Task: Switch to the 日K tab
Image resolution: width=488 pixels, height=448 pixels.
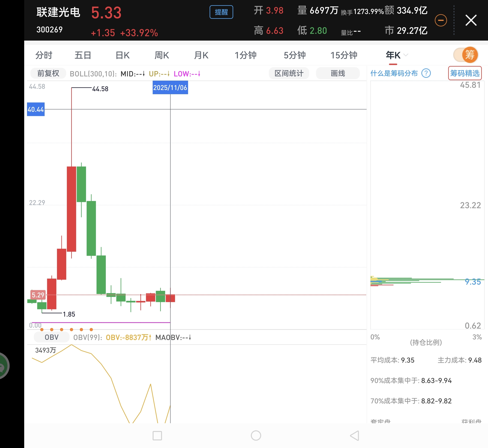Action: (x=122, y=55)
